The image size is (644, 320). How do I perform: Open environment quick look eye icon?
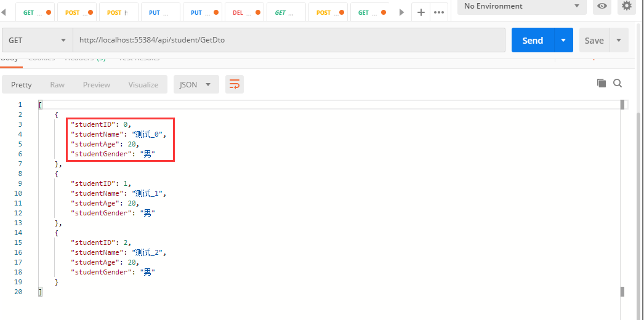603,6
